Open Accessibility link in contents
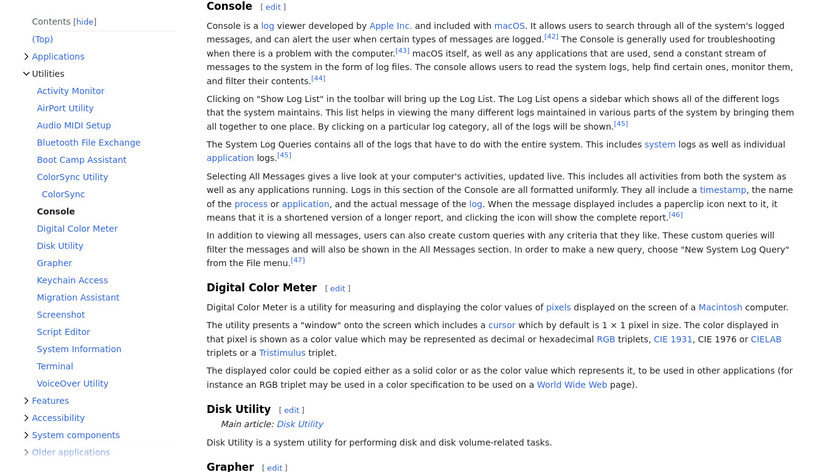 [58, 417]
